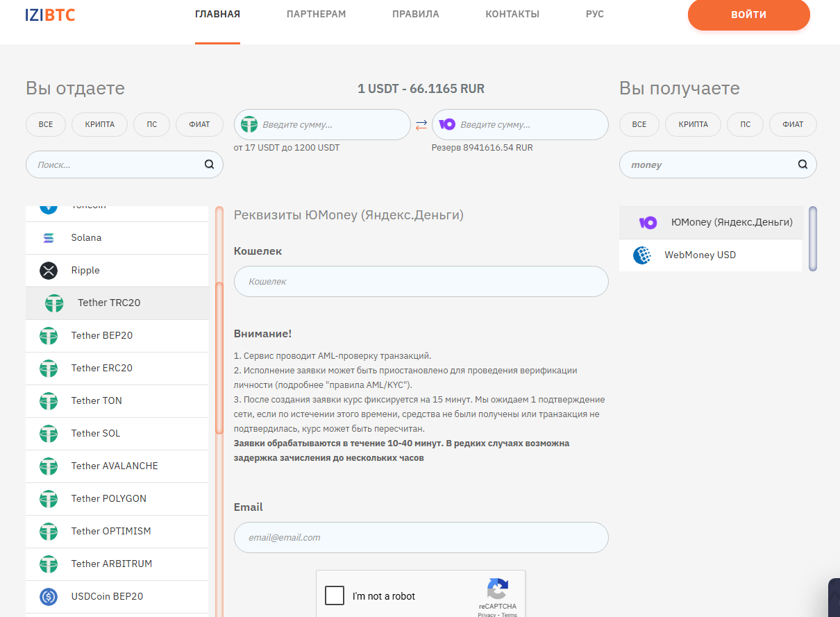
Task: Click the USDCoin BEP20 icon
Action: coord(49,597)
